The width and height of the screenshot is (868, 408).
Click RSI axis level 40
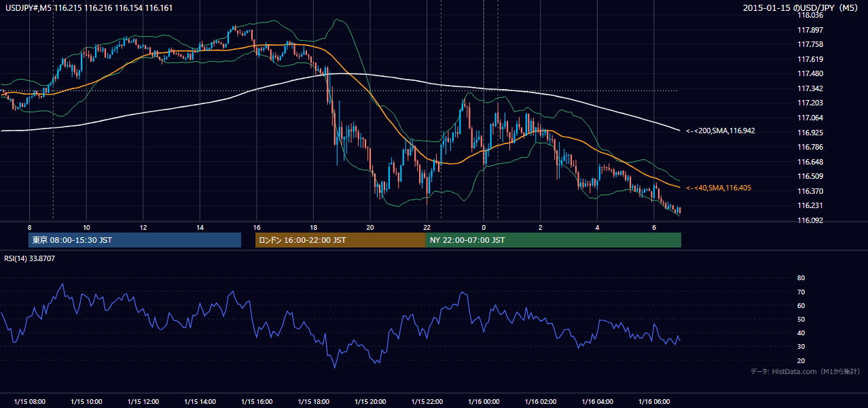801,333
